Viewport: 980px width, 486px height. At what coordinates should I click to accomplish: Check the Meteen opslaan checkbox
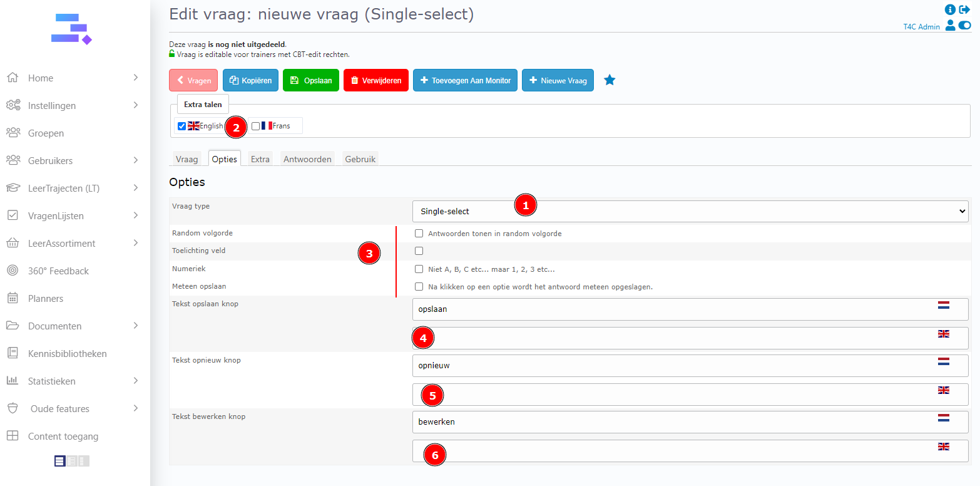click(x=419, y=287)
